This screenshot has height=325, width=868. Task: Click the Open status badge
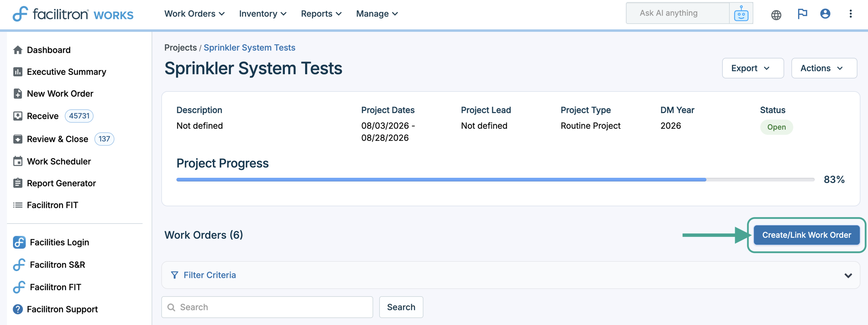click(x=776, y=127)
